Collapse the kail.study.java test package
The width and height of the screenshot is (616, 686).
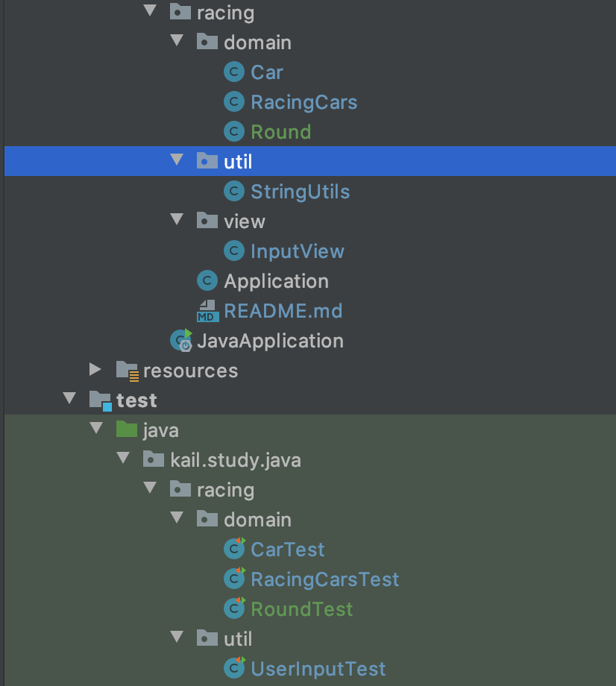point(123,458)
